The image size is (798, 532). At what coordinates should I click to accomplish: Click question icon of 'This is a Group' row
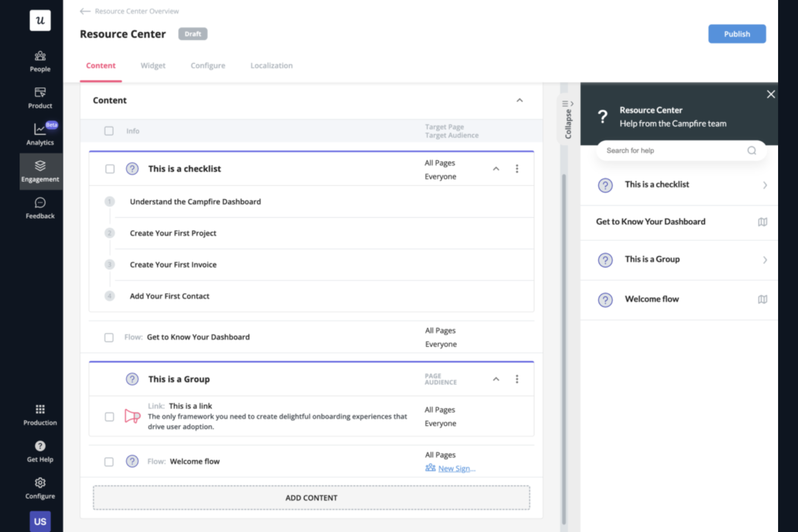pos(132,379)
